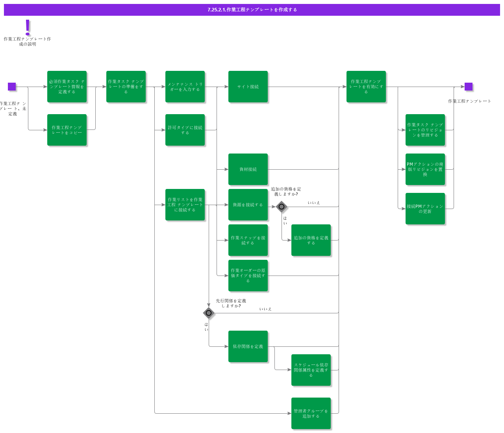Image resolution: width=504 pixels, height=433 pixels.
Task: Open the 許可タイプに接続する step
Action: click(x=185, y=130)
